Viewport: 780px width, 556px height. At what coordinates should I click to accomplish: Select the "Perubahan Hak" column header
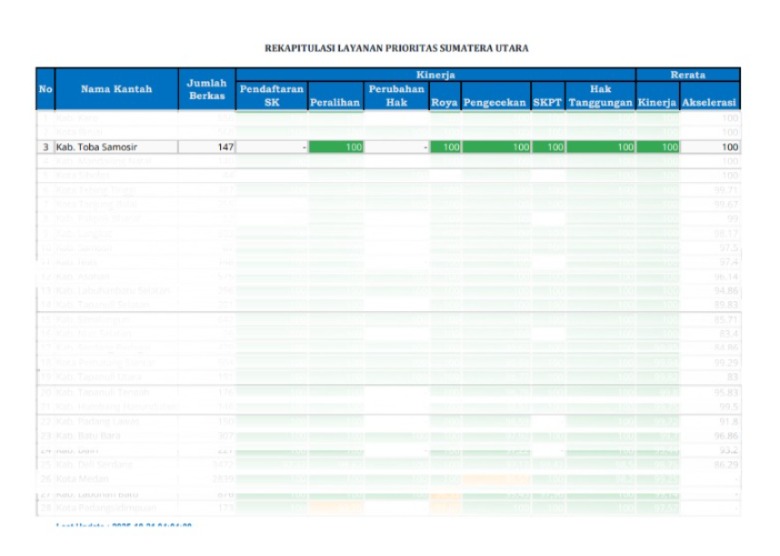[396, 96]
